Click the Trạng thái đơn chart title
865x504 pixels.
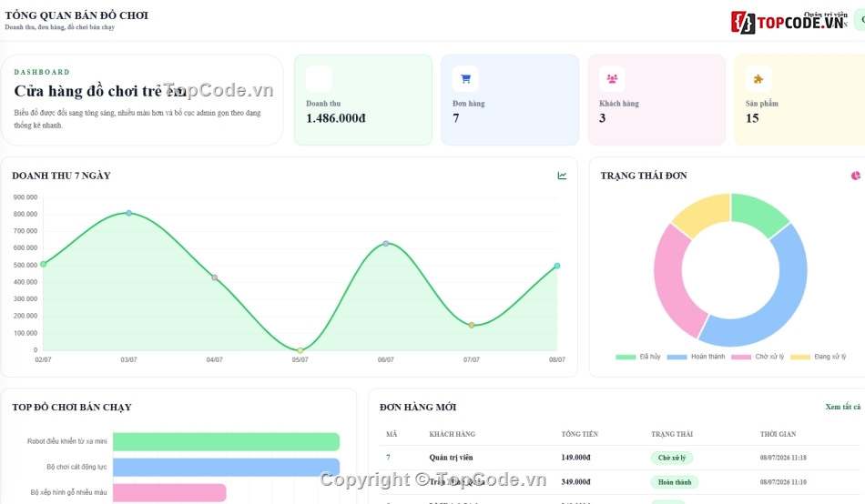[x=644, y=176]
